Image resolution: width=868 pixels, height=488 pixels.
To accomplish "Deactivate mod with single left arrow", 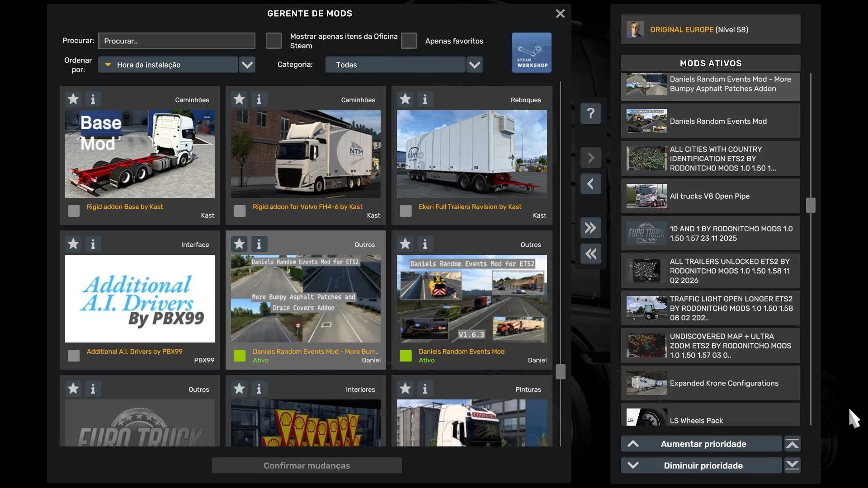I will pos(590,184).
